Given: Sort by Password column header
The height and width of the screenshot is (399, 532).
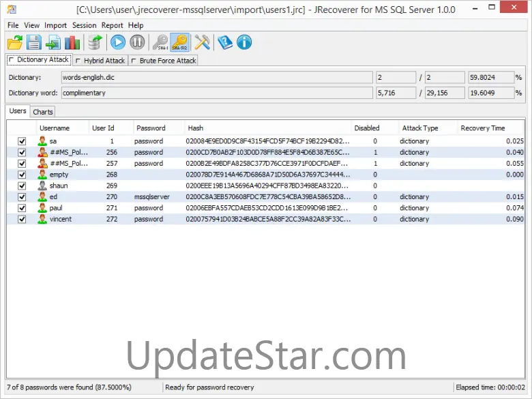Looking at the screenshot, I should pos(159,128).
